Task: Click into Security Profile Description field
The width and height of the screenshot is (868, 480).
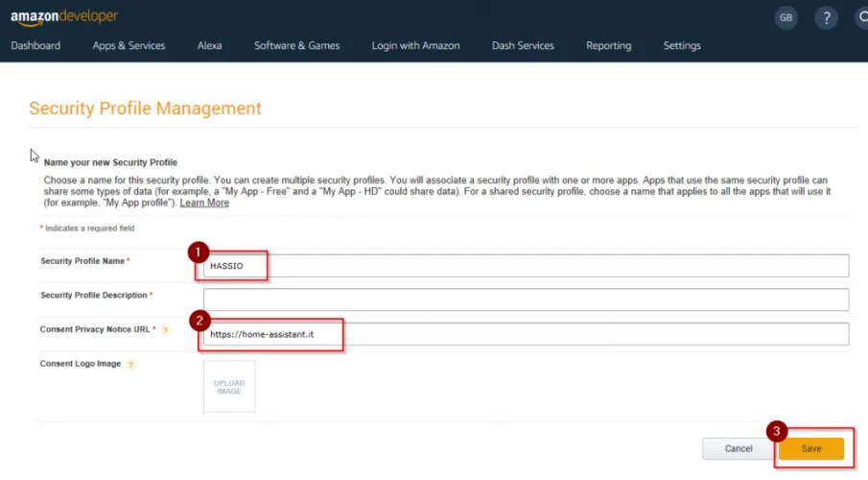Action: [526, 300]
